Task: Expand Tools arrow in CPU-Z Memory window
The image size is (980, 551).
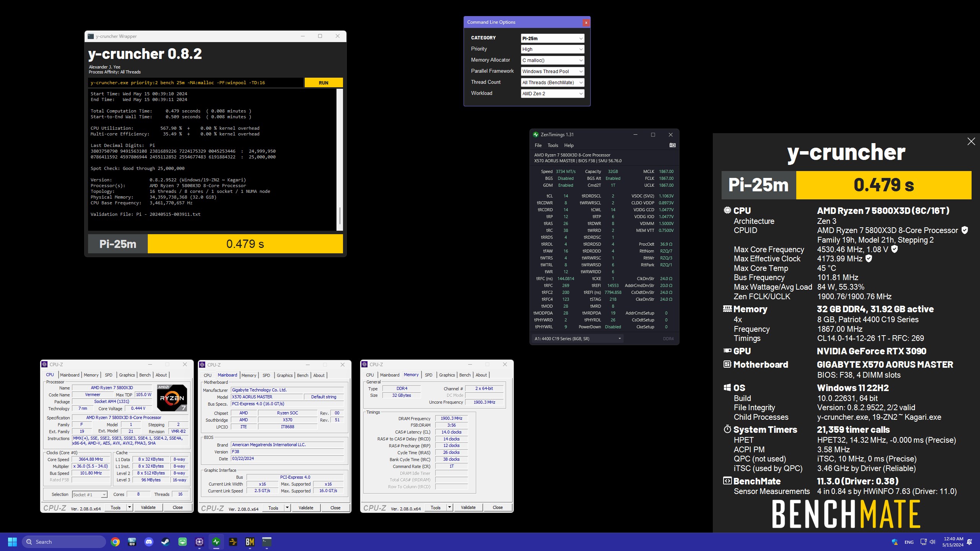Action: pos(449,507)
